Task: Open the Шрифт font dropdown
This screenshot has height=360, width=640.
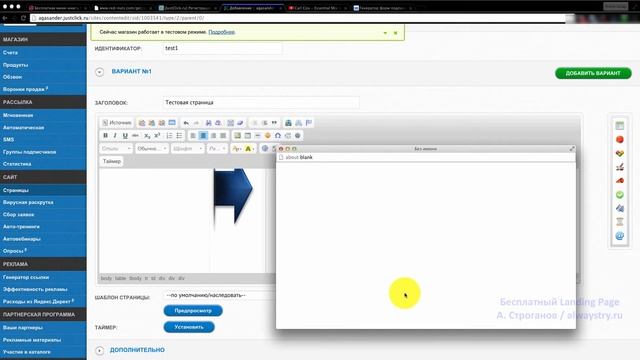Action: 187,149
